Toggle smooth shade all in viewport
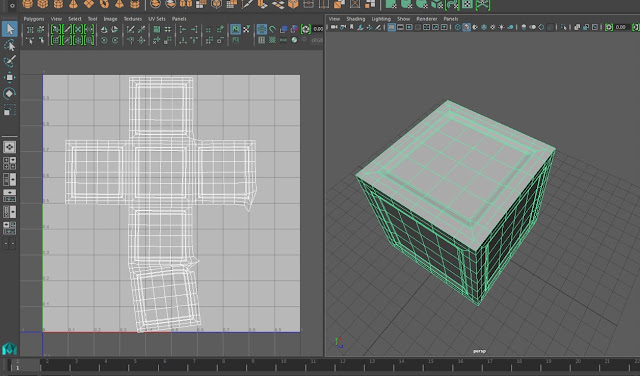Screen dimensions: 640x376 pos(467,27)
